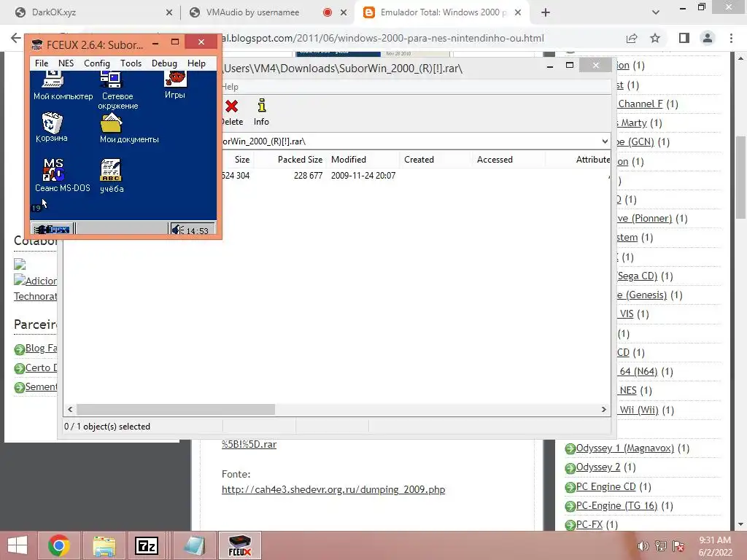Open the Odyssey 1 (Magnavox) category link
This screenshot has width=747, height=560.
coord(625,448)
